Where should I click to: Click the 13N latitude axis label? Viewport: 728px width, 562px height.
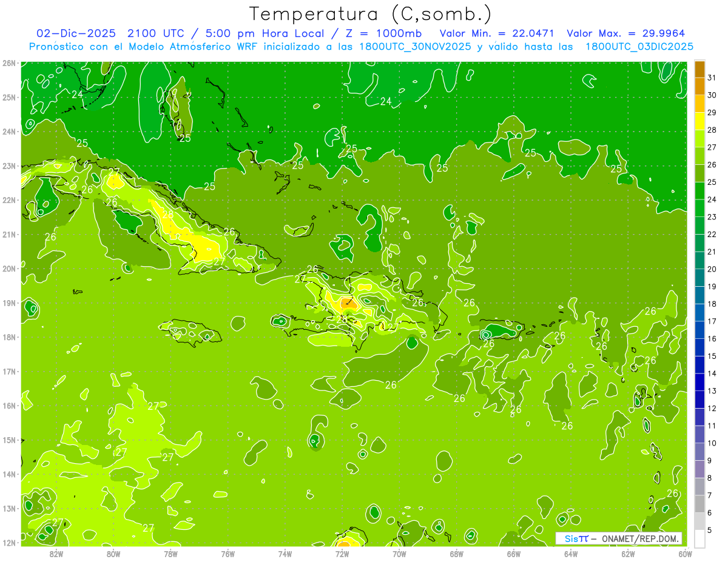coord(8,508)
